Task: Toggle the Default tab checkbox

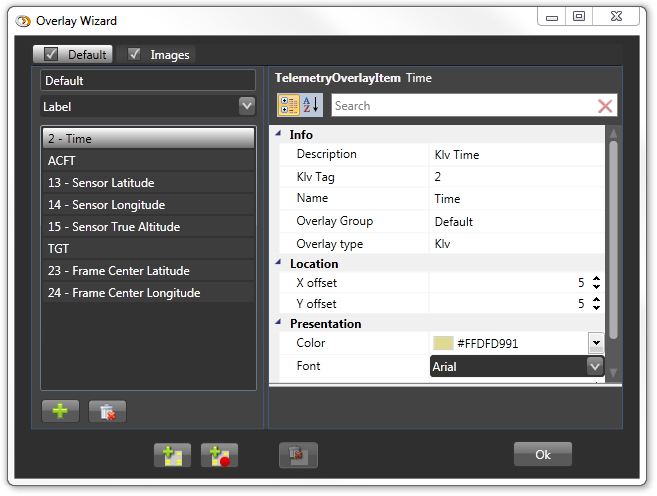Action: tap(50, 54)
